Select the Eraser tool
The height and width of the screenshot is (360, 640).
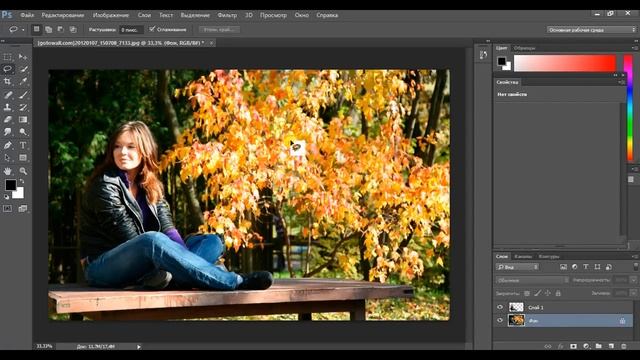pyautogui.click(x=7, y=120)
